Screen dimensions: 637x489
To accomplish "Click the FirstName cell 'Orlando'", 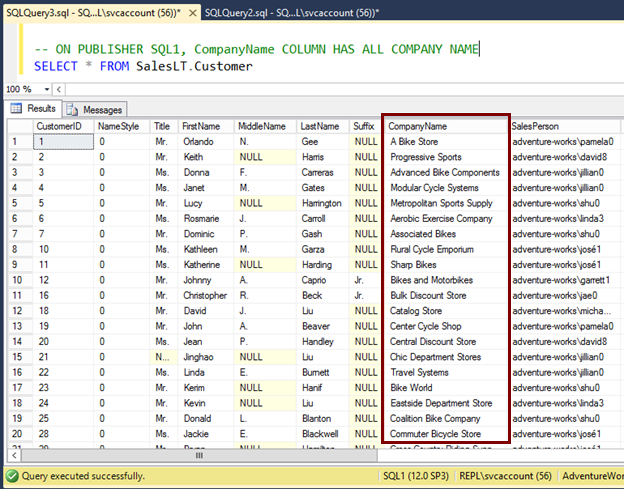I will (x=197, y=142).
